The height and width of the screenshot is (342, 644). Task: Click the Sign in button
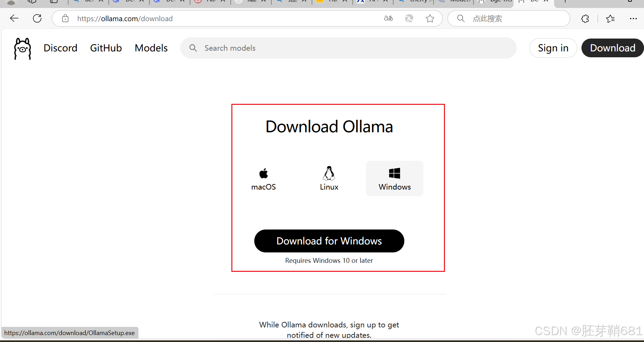(553, 48)
